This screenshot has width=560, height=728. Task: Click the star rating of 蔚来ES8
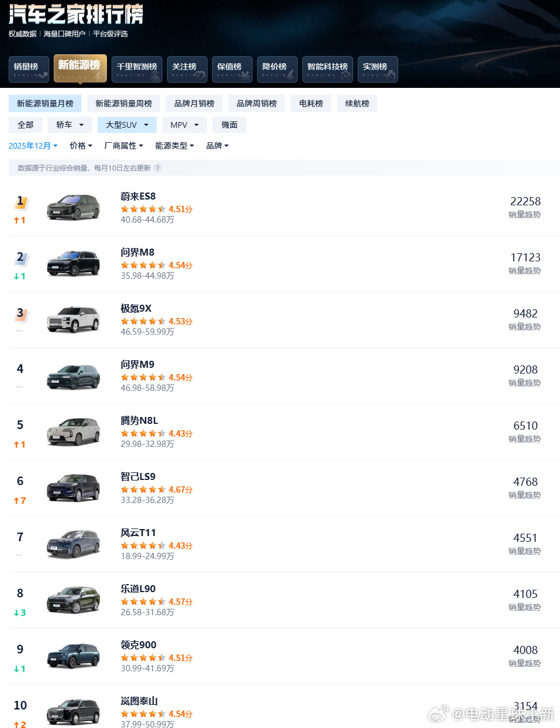tap(142, 209)
